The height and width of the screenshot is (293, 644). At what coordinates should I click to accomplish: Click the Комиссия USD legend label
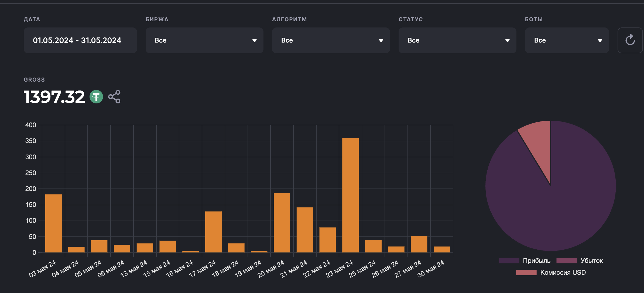[x=563, y=273]
